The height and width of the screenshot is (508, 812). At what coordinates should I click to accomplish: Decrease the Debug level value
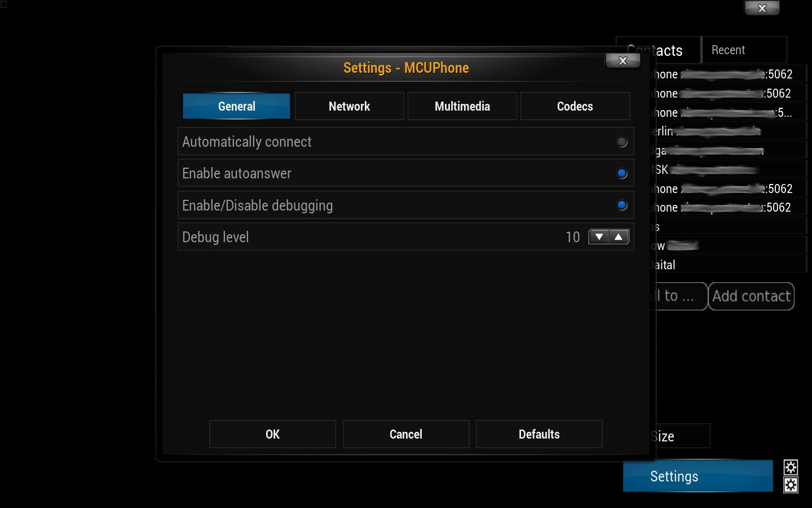(x=598, y=237)
